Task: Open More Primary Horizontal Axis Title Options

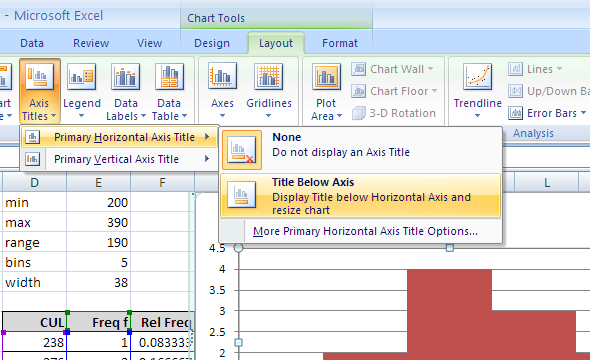Action: coord(365,231)
